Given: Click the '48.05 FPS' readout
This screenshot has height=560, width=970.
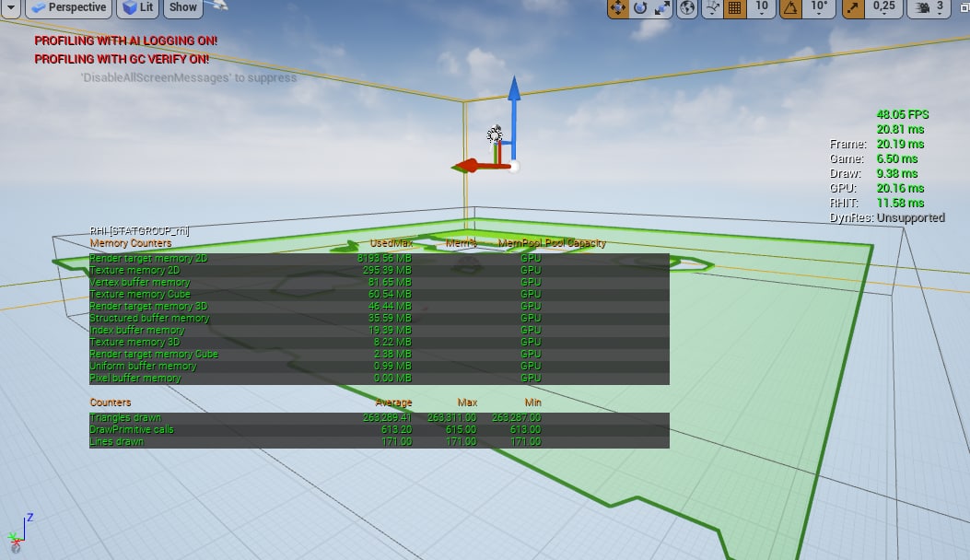Looking at the screenshot, I should click(903, 114).
